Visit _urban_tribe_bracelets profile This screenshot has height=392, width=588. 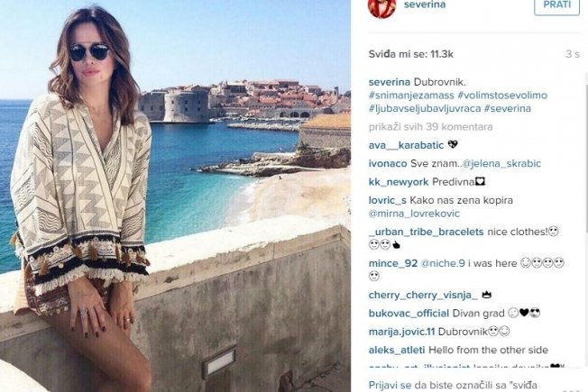pos(426,232)
